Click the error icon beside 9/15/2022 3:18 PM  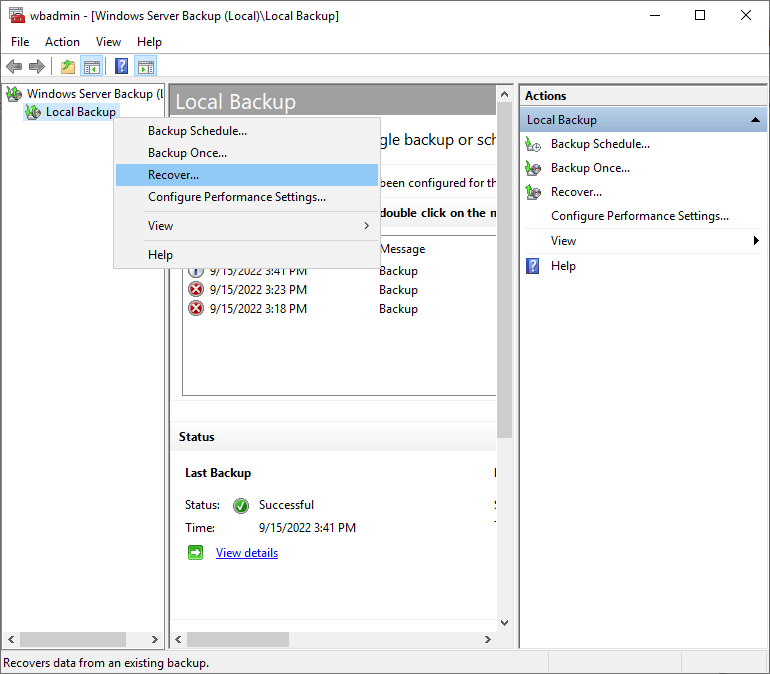pos(196,309)
